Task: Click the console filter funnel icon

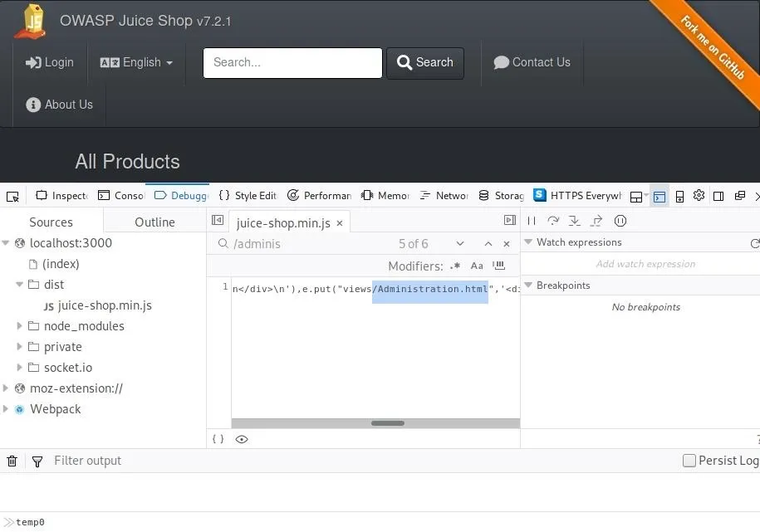Action: click(37, 461)
